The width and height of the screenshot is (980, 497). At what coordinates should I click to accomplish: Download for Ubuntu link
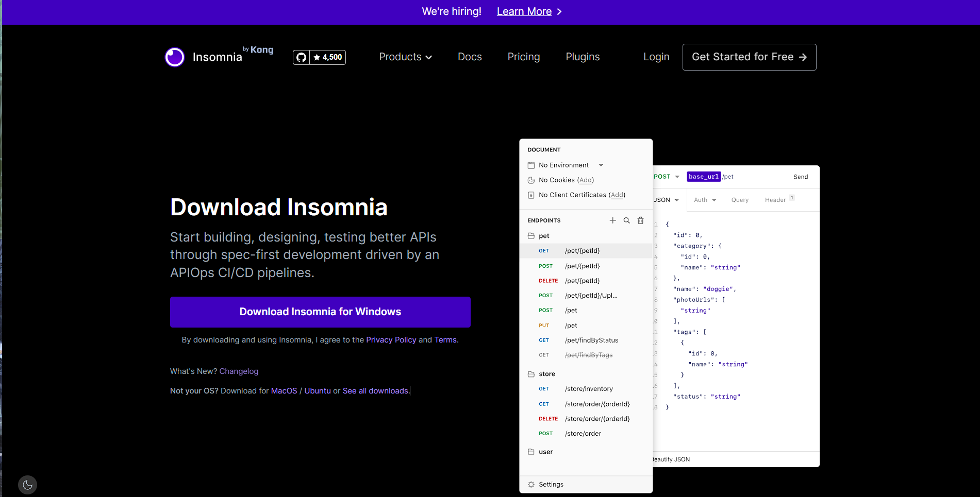(x=318, y=391)
